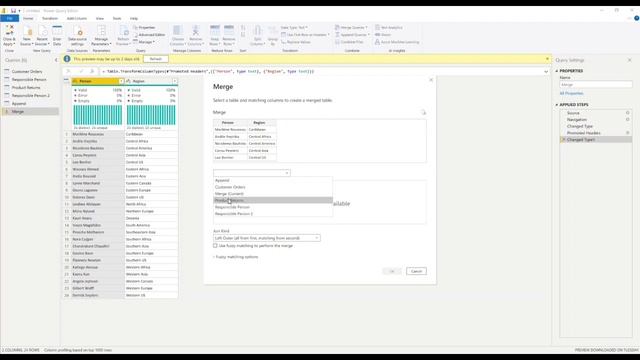Open the Data Type: Text dropdown
The image size is (640, 360).
pos(294,27)
